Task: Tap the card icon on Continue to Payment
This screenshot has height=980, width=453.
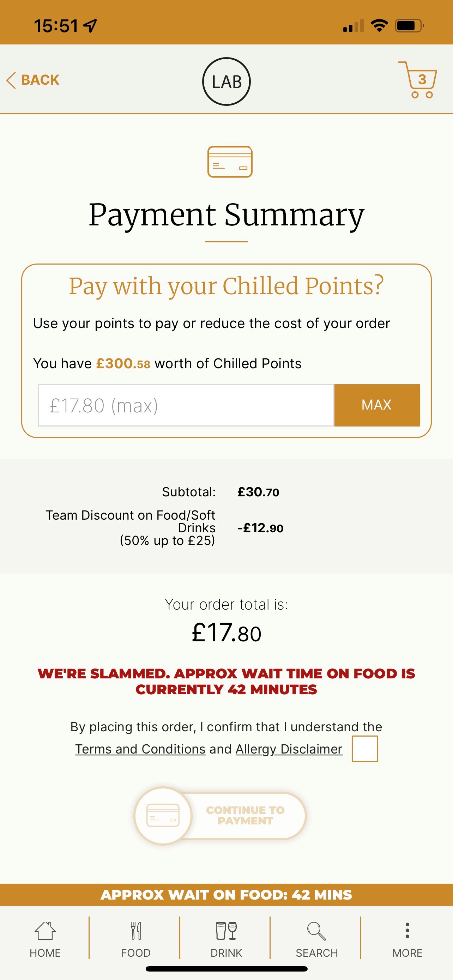Action: pos(163,816)
